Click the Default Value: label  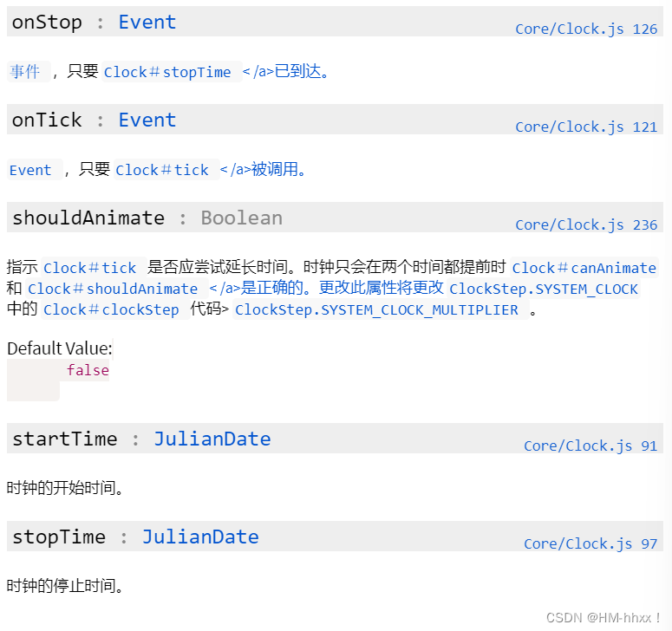pos(60,348)
